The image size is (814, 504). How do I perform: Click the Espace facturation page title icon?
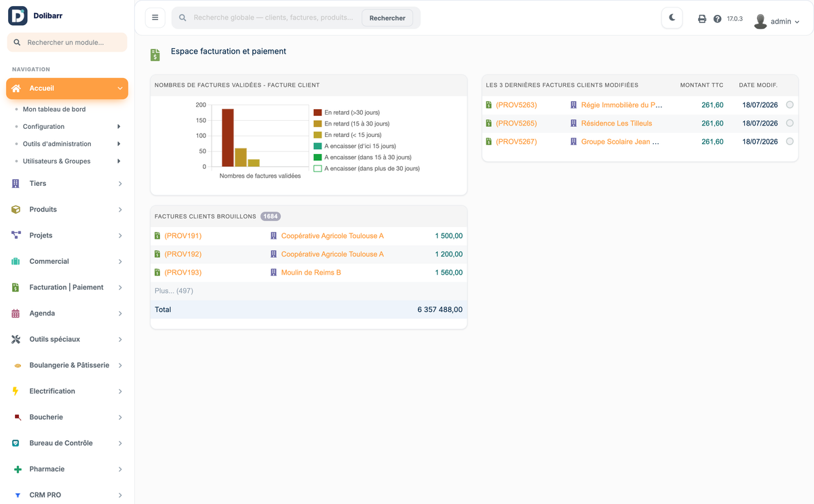(155, 55)
